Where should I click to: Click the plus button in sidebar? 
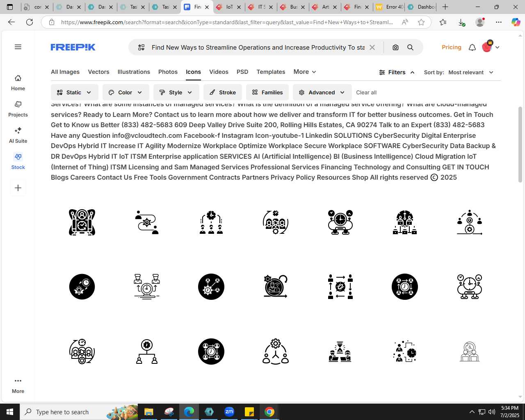(x=18, y=188)
